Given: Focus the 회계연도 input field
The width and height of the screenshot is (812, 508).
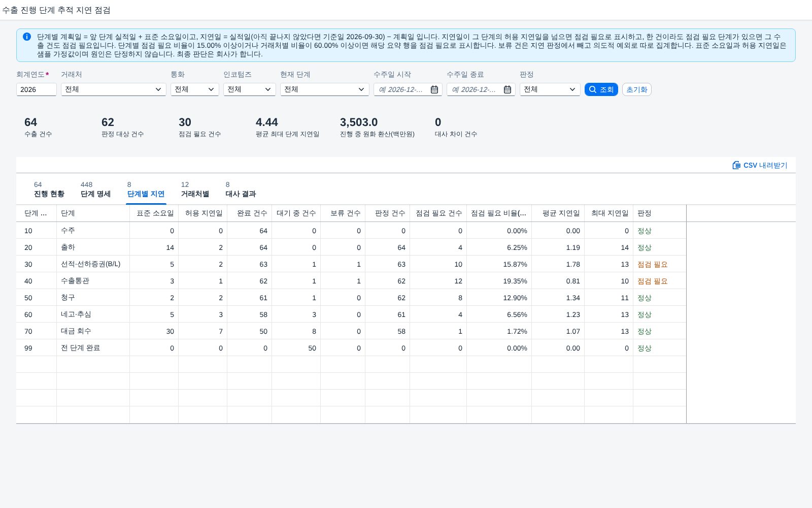Looking at the screenshot, I should [37, 89].
